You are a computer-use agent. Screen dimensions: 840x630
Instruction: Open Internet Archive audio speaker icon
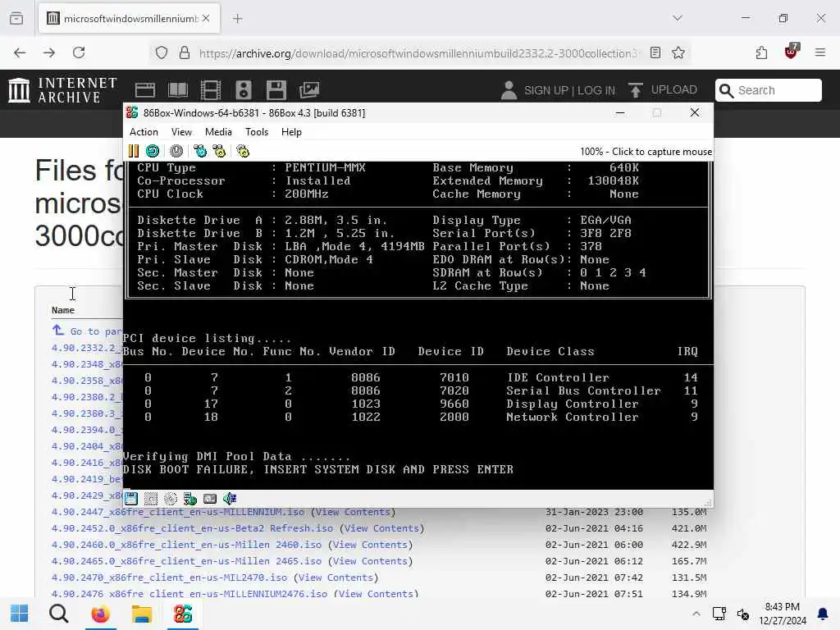pos(243,90)
